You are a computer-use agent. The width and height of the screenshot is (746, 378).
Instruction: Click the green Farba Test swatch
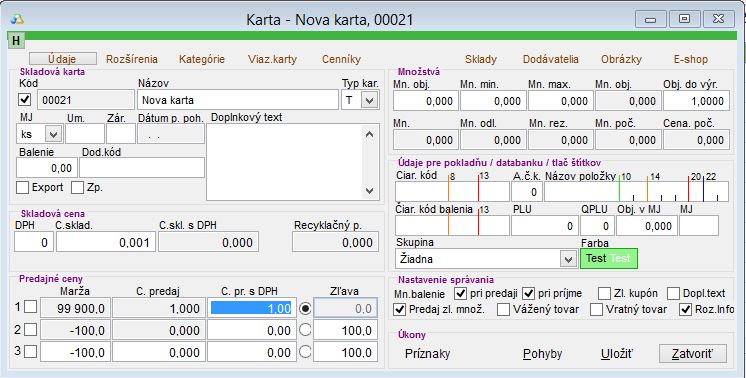[609, 259]
